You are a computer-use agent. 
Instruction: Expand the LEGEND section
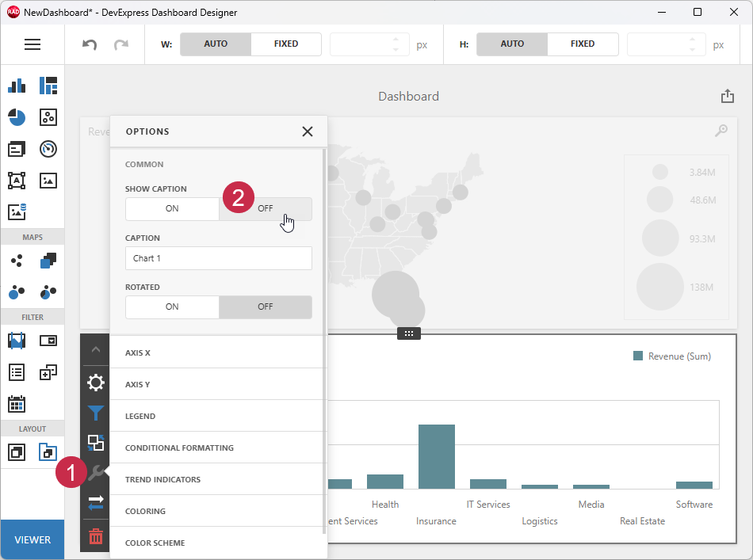(x=218, y=415)
